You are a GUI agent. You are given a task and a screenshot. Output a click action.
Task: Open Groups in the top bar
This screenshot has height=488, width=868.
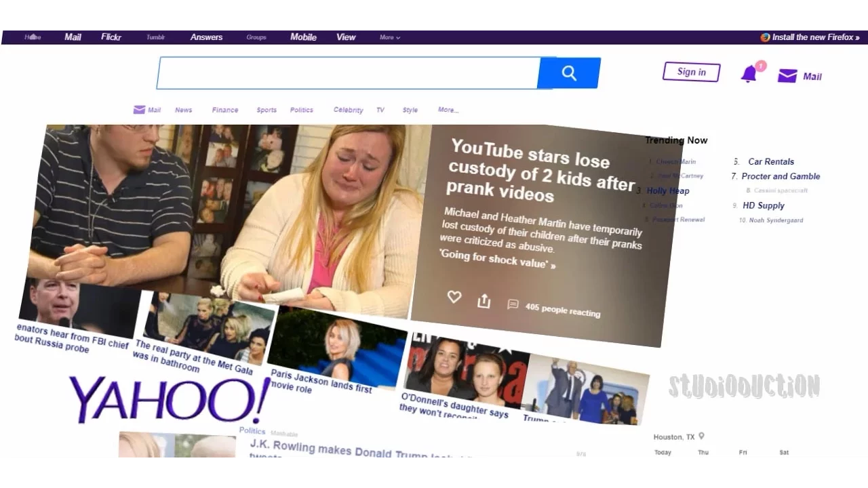(256, 37)
